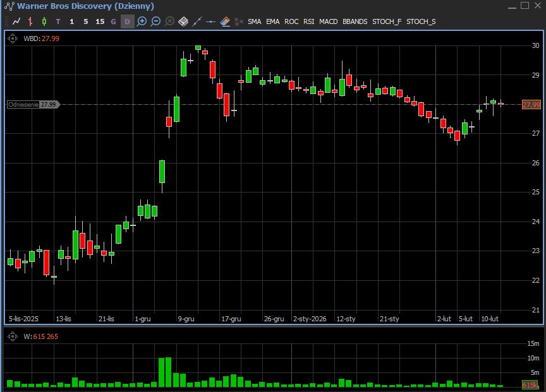
Task: Select the hourly G interval
Action: (x=114, y=21)
